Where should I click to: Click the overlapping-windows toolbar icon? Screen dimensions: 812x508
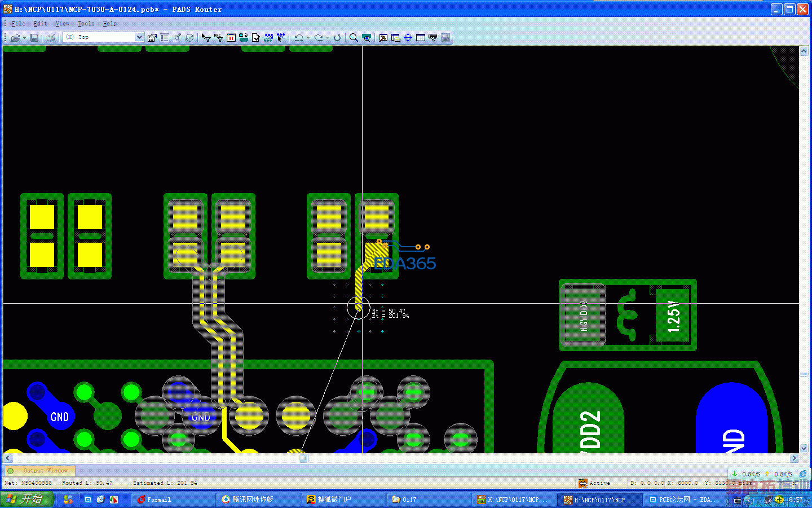(396, 38)
